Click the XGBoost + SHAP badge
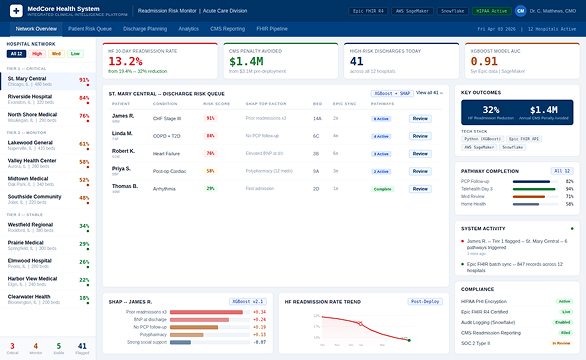Viewport: 586px width, 360px height. pos(392,93)
